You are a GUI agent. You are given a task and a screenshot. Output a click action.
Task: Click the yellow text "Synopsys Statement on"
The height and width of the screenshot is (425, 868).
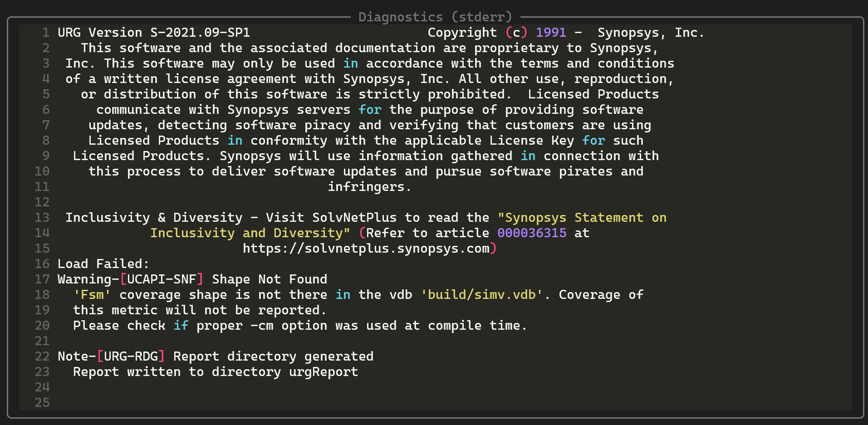click(586, 218)
